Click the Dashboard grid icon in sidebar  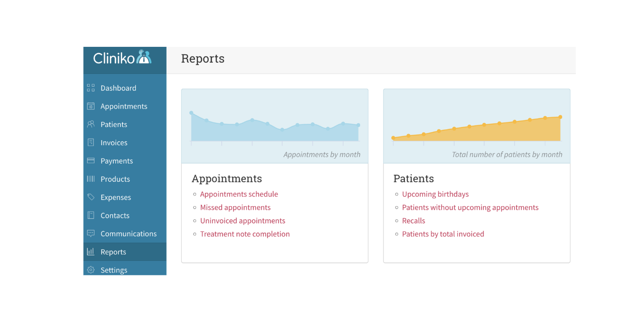tap(91, 88)
